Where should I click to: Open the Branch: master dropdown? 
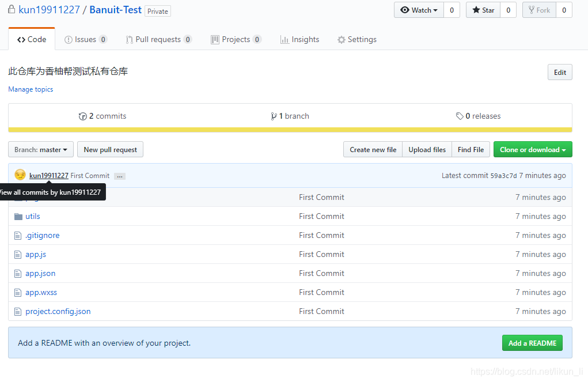pyautogui.click(x=41, y=149)
